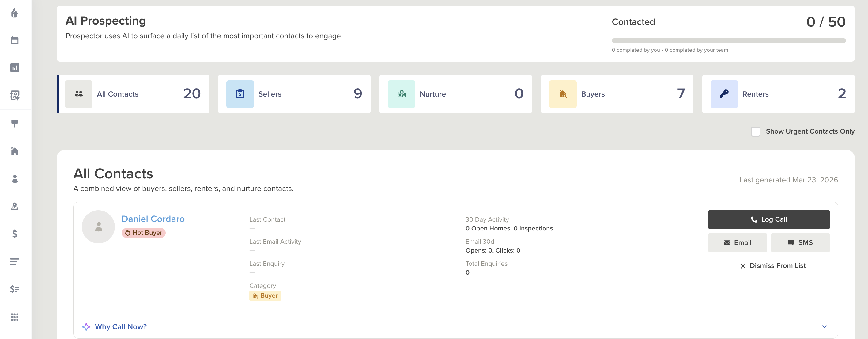Select the Buyers tab card
Screen dimensions: 868x339
(x=617, y=94)
